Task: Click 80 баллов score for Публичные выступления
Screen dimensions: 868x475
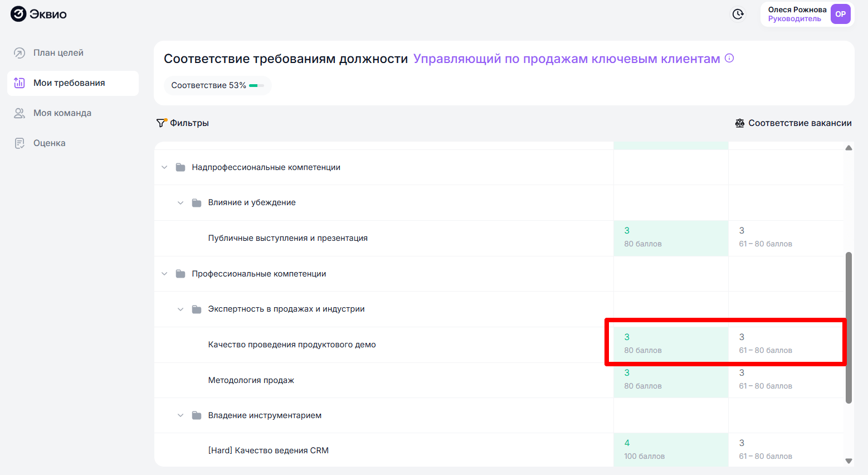Action: (643, 244)
